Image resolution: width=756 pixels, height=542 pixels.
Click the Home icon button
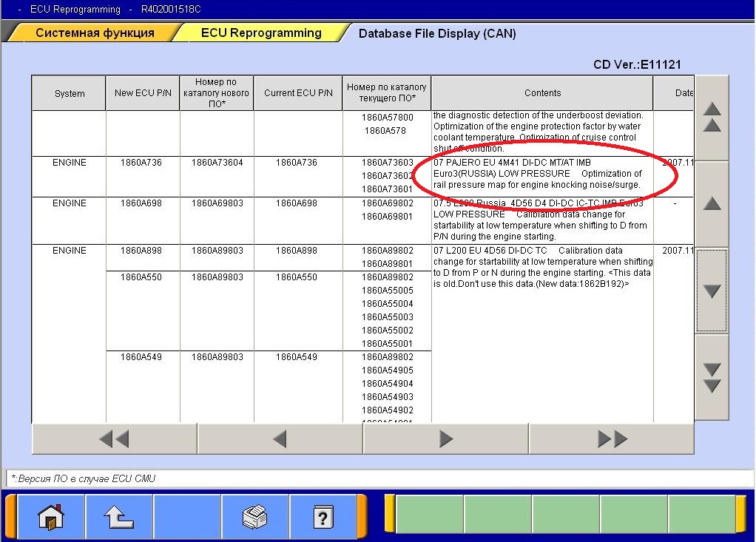[51, 516]
